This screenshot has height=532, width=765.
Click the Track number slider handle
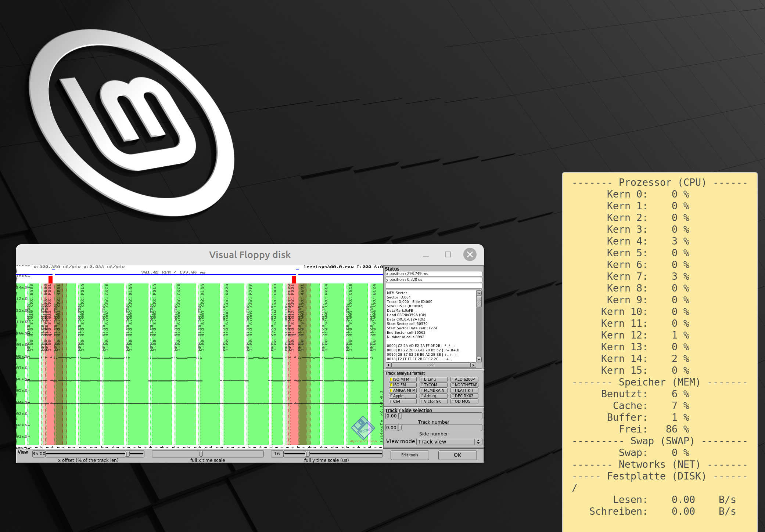[x=401, y=416]
